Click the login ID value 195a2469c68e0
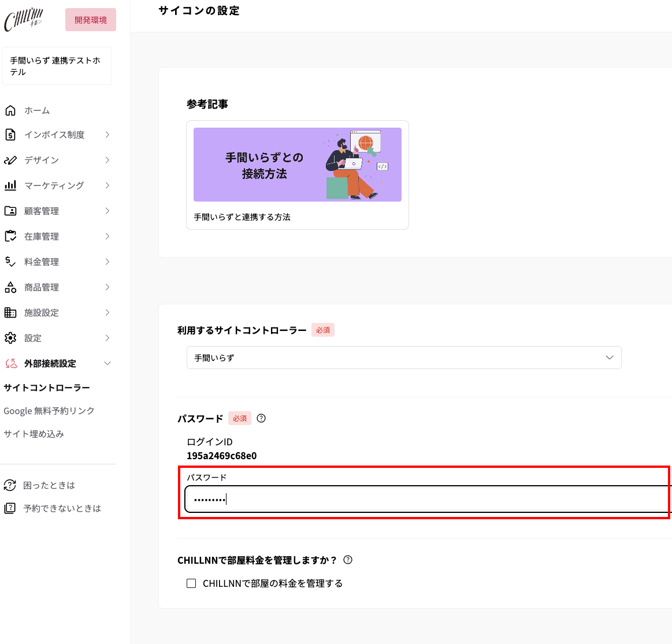Screen dimensions: 672x644 point(221,456)
